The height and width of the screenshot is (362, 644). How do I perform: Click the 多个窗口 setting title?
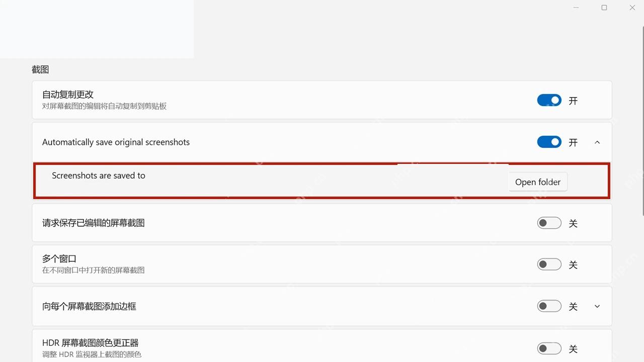point(59,259)
